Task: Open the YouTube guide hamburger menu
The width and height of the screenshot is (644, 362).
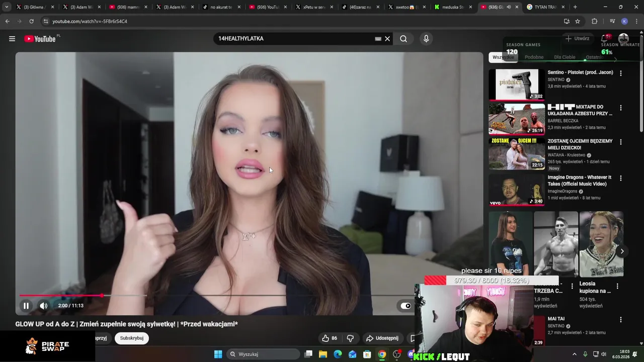Action: click(x=12, y=39)
